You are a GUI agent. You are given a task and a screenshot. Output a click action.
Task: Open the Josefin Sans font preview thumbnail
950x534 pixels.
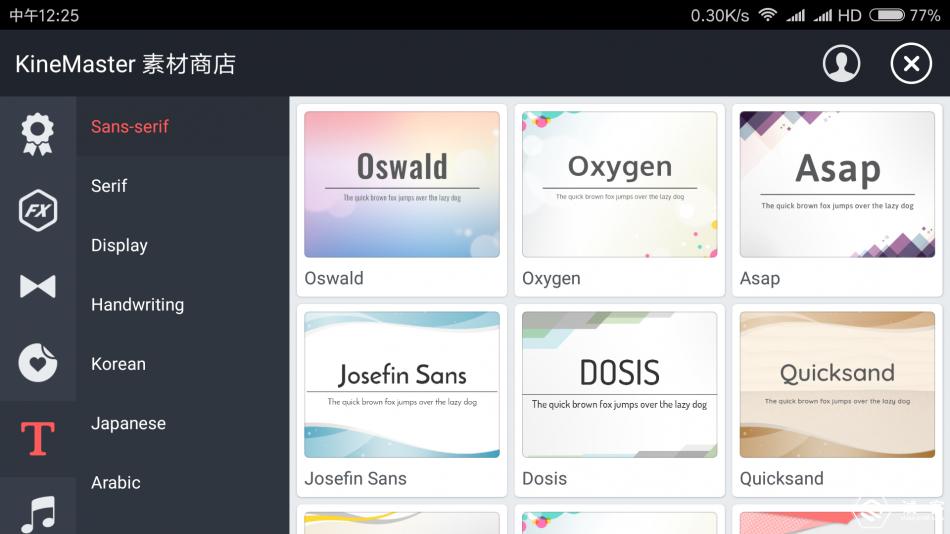(402, 384)
